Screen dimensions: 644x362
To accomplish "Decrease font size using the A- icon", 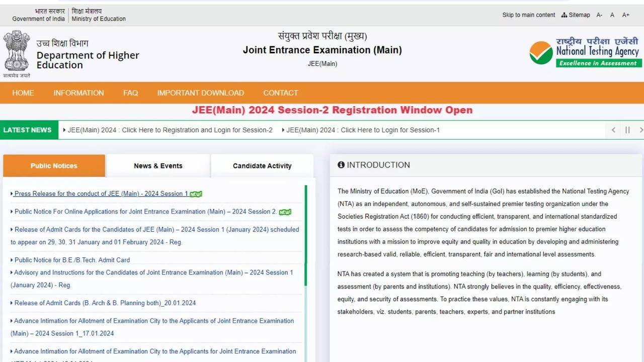I will coord(599,15).
